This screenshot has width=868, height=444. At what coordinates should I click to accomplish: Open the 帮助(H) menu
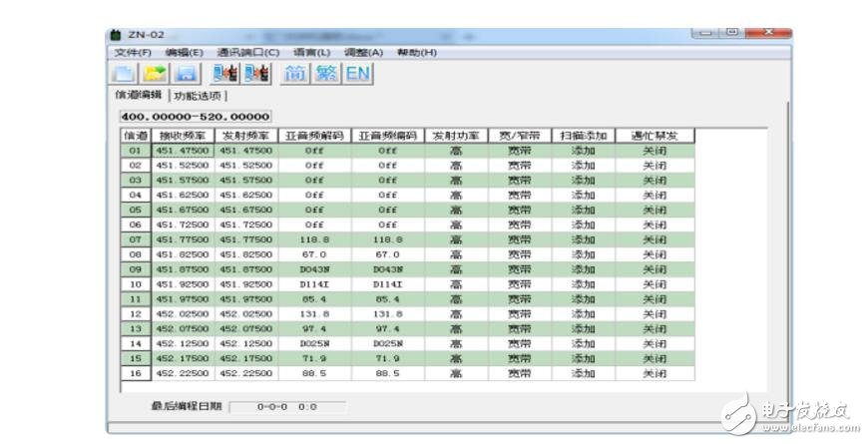(x=417, y=52)
